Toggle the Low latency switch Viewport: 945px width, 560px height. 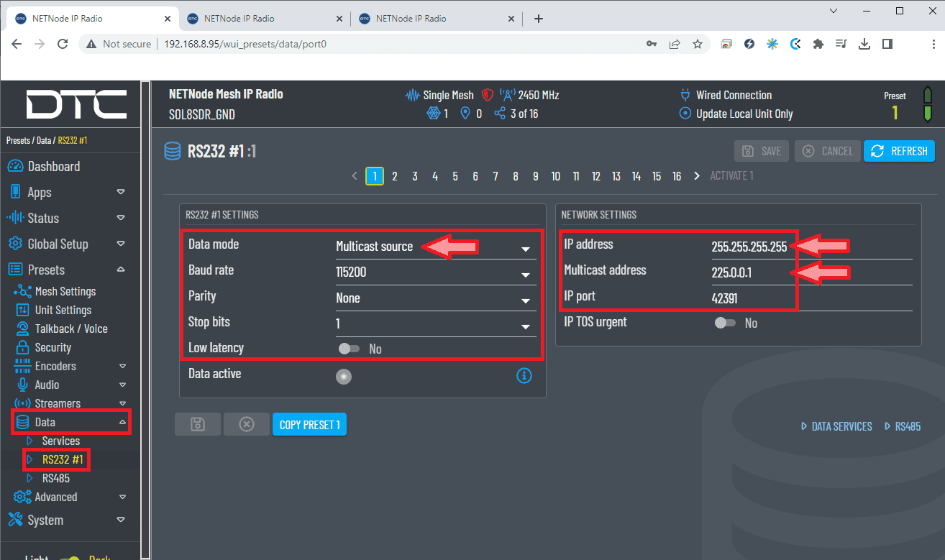(x=349, y=349)
